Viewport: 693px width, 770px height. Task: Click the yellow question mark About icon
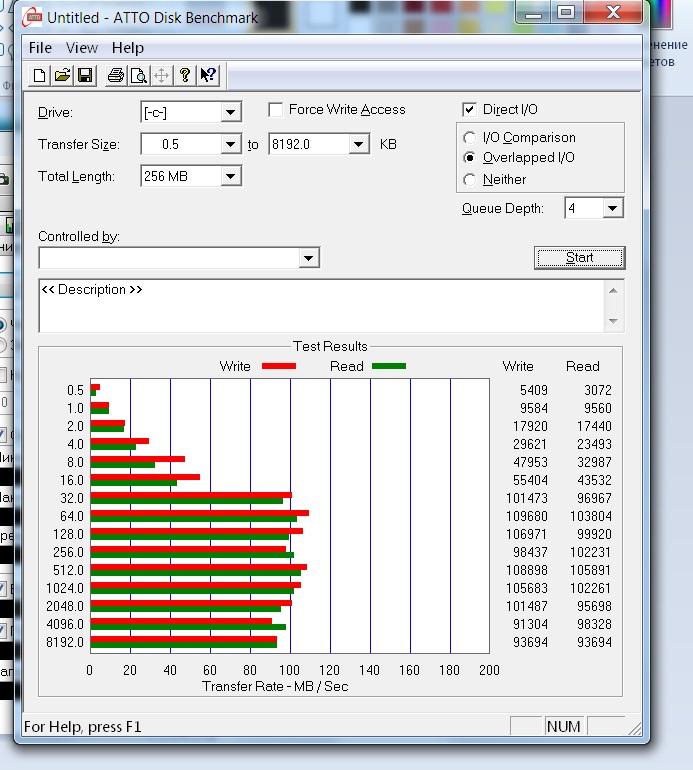[185, 75]
